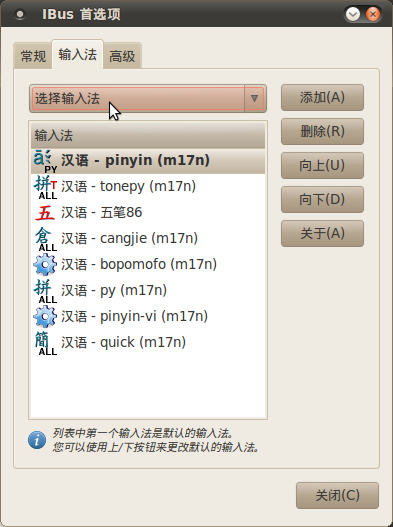Screen dimensions: 393x527
Task: Click the 添加(A) button
Action: click(x=322, y=97)
